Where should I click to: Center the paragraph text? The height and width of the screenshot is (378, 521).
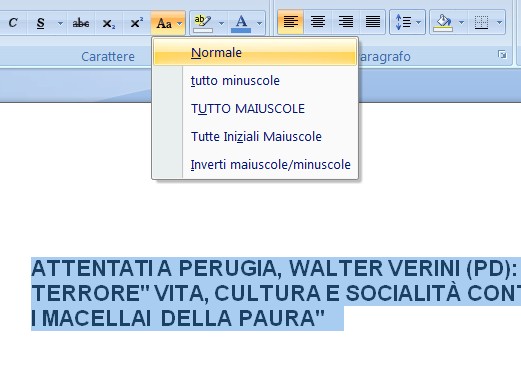[x=318, y=22]
